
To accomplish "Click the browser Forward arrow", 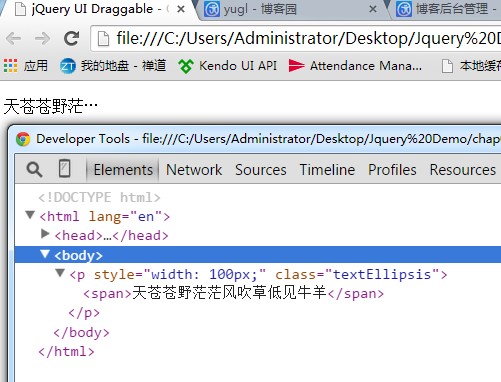I will coord(42,39).
